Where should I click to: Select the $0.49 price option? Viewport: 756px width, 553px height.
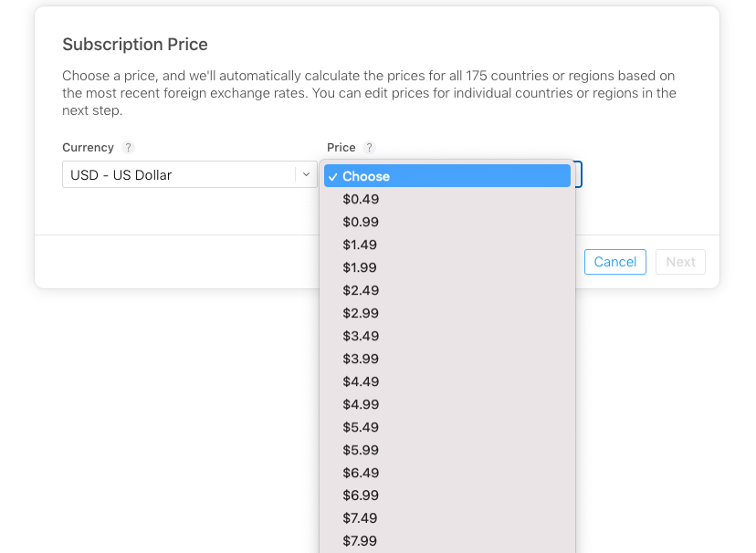point(361,199)
